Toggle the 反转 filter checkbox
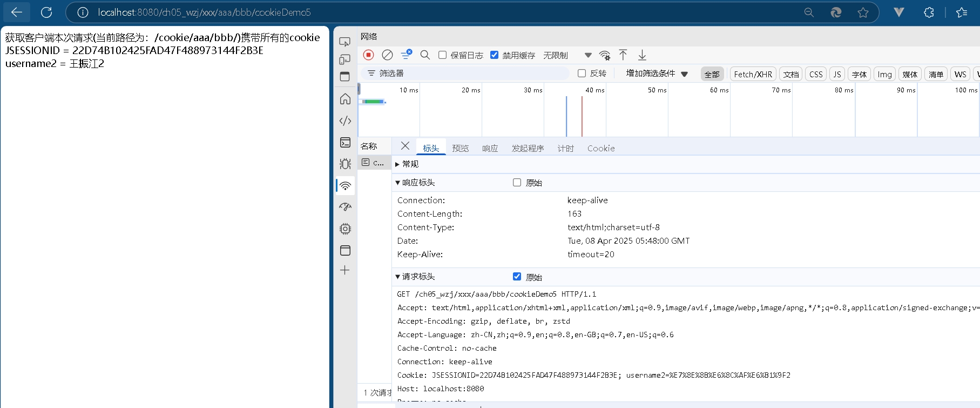 582,73
